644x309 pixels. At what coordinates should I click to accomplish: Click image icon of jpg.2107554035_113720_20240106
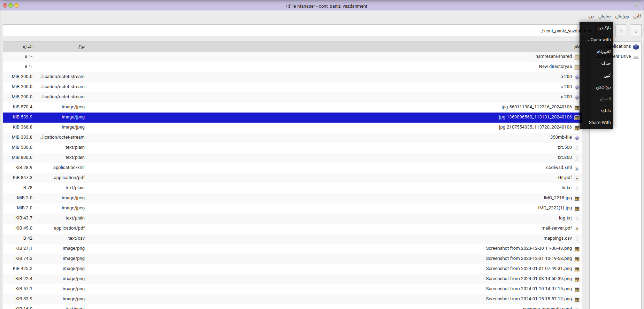coord(577,128)
